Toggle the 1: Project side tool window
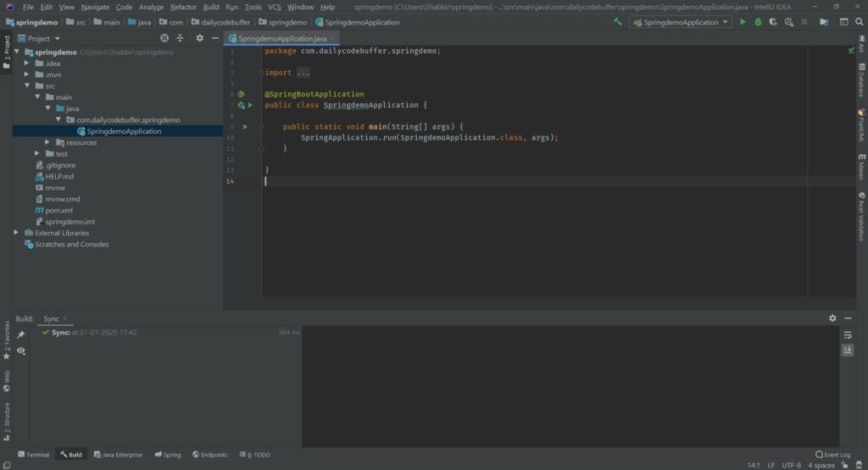The height and width of the screenshot is (470, 868). click(6, 52)
